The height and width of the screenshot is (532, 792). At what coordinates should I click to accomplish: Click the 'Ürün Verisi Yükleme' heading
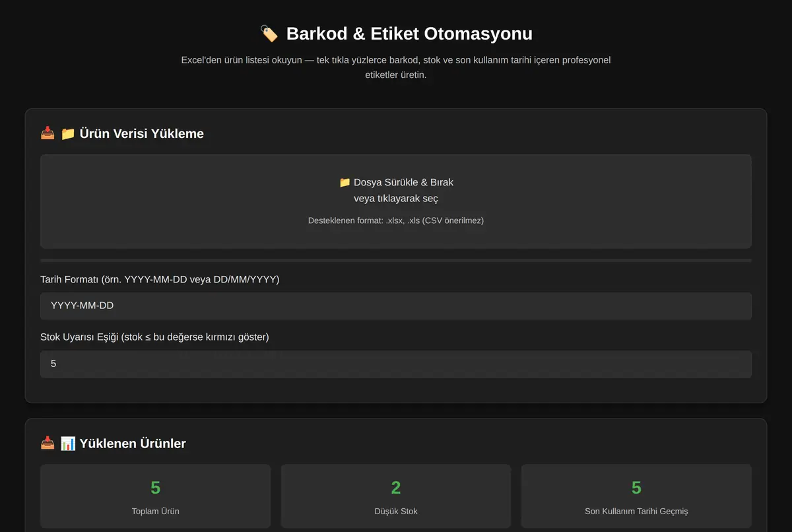pyautogui.click(x=141, y=133)
